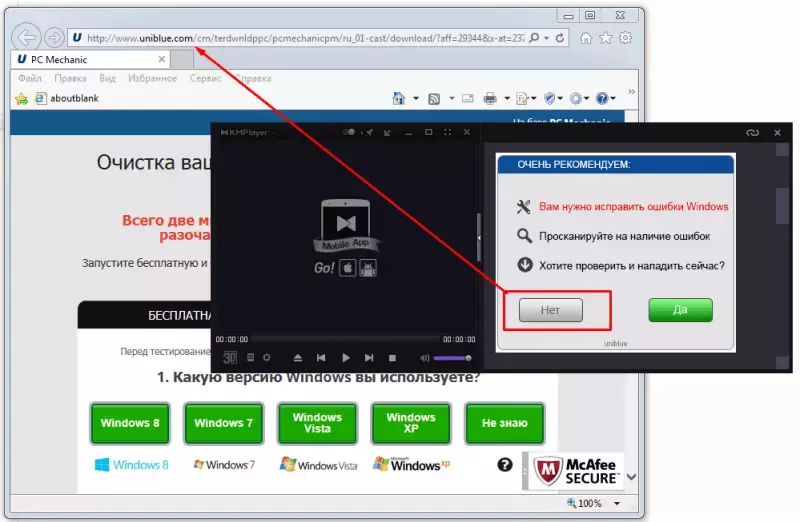Open the Apple app store icon

(348, 268)
